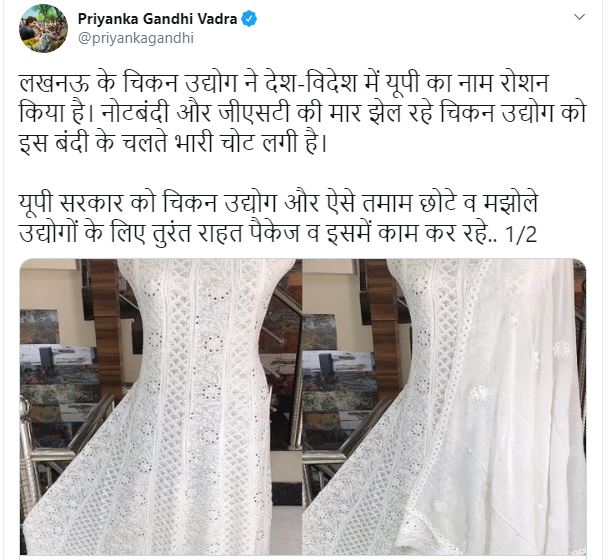The height and width of the screenshot is (560, 603).
Task: Open Priyanka Gandhi Vadra's profile avatar
Action: [x=43, y=28]
